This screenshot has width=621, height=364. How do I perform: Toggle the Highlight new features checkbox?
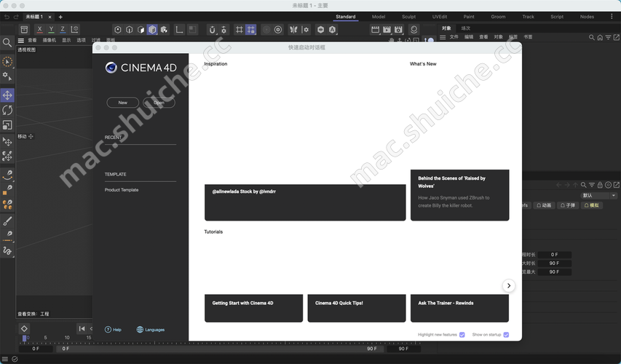point(462,335)
